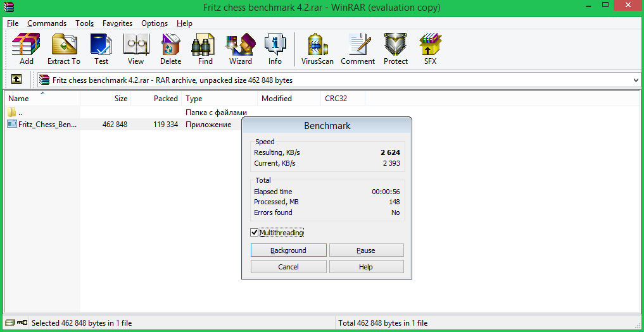
Task: Expand the archive path dropdown
Action: (x=636, y=80)
